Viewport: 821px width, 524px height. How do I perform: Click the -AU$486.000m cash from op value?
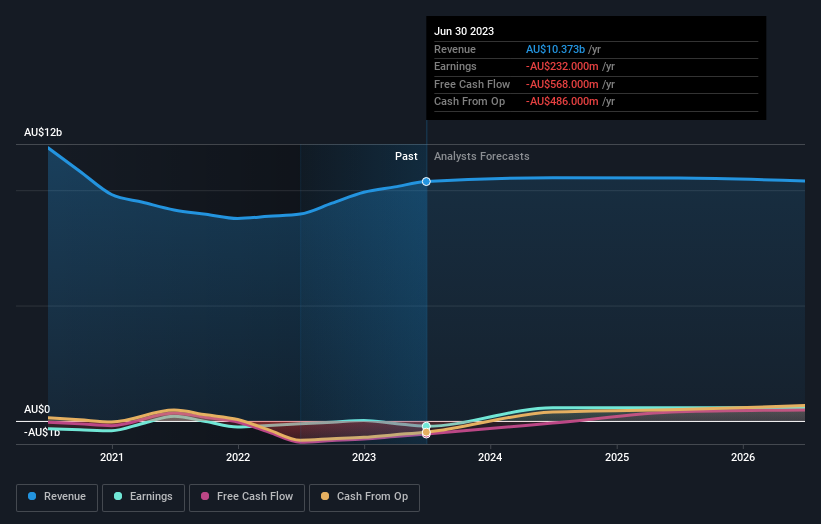[562, 102]
